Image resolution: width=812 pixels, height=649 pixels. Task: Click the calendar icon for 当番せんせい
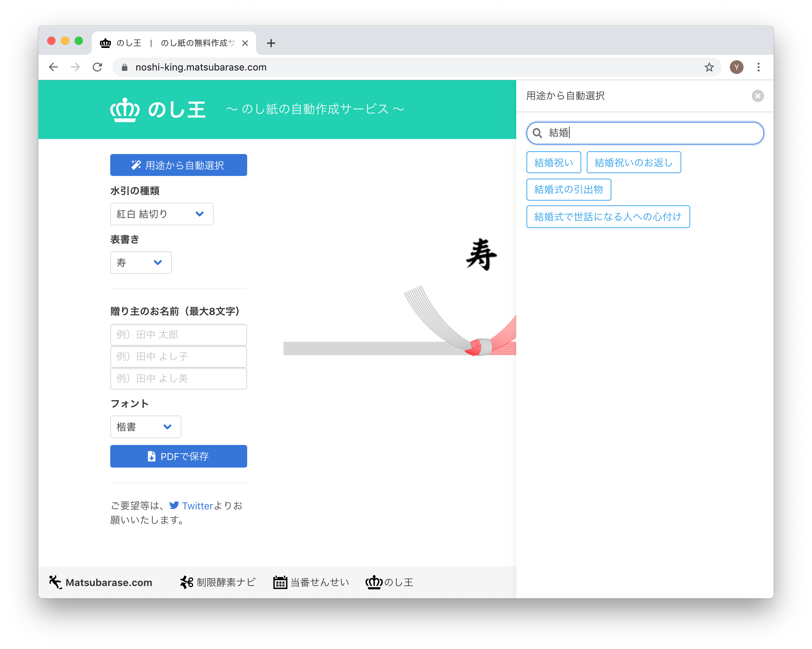281,582
